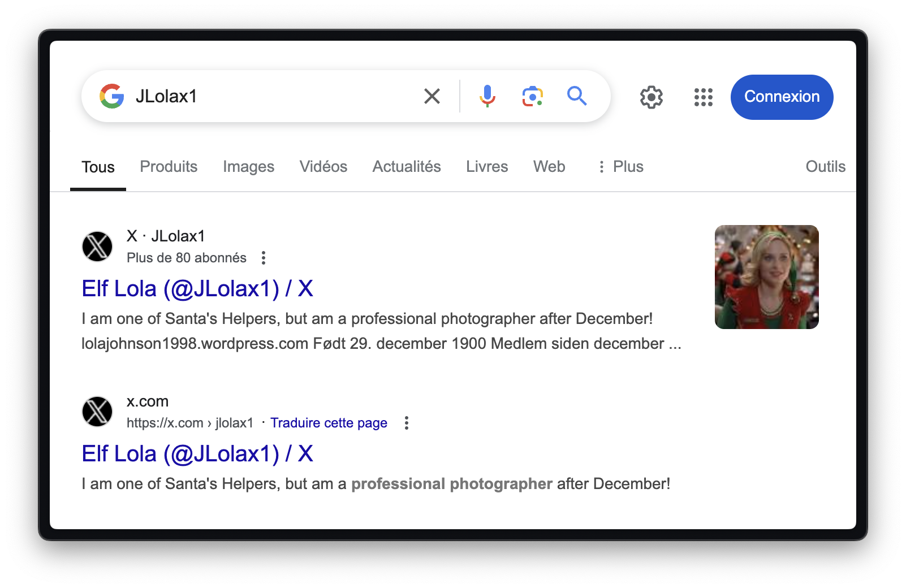Click bold 'professional photographer' snippet text

452,484
